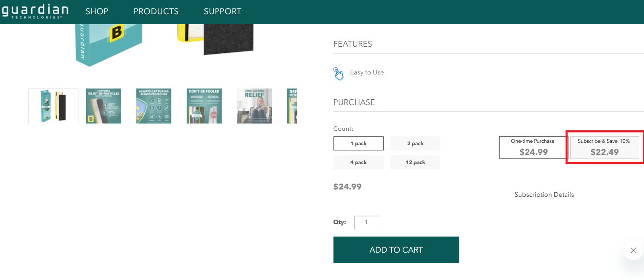Open the Subscription Details link
Viewport: 644px width, 280px height.
544,195
